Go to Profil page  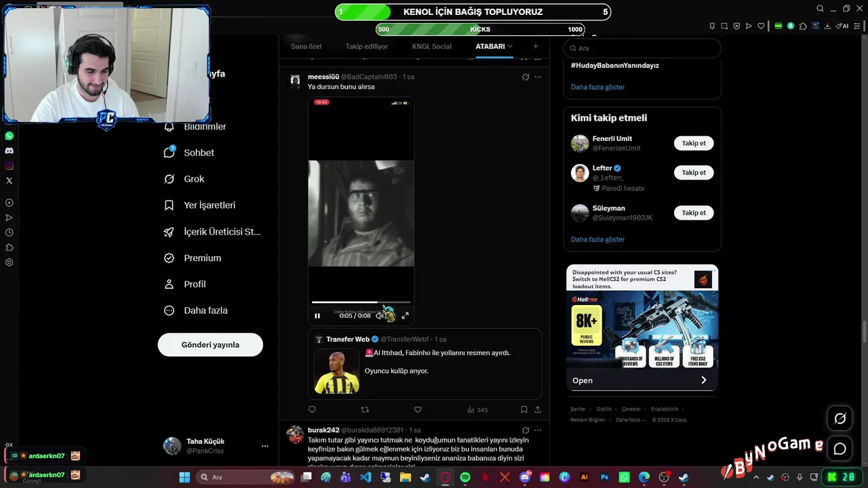point(185,285)
